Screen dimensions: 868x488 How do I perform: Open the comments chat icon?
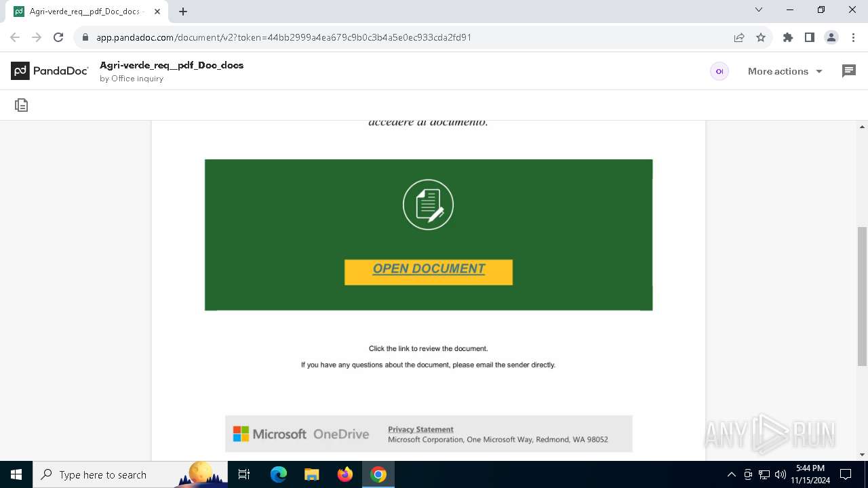849,71
